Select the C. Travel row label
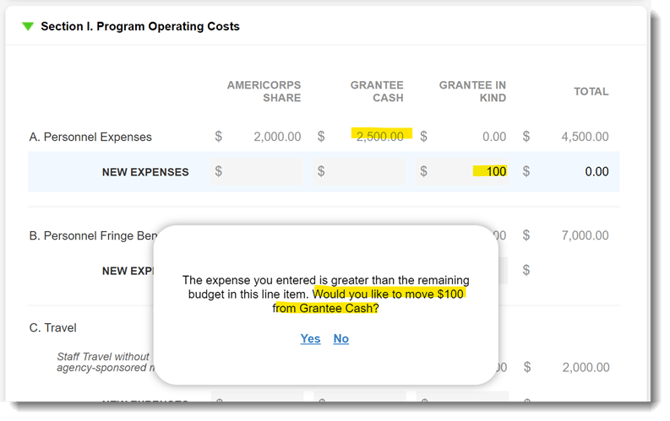Image resolution: width=670 pixels, height=421 pixels. pyautogui.click(x=53, y=327)
